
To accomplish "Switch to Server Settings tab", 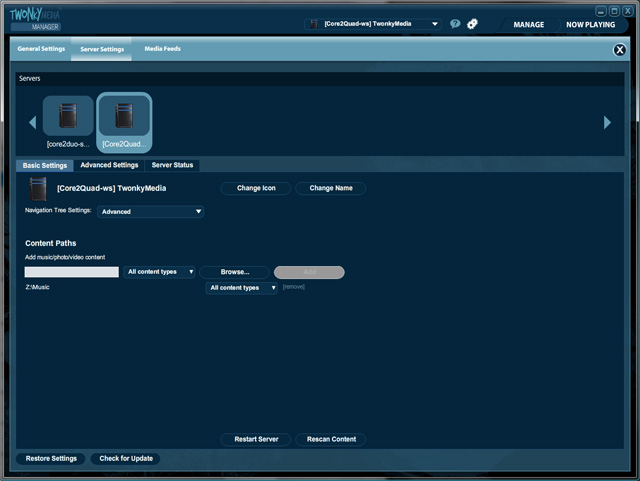I will click(102, 49).
